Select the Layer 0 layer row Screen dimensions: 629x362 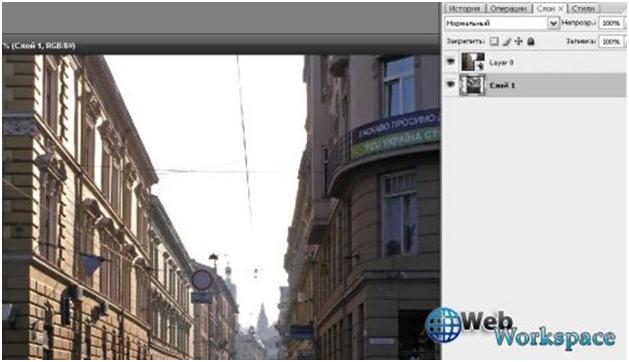534,62
